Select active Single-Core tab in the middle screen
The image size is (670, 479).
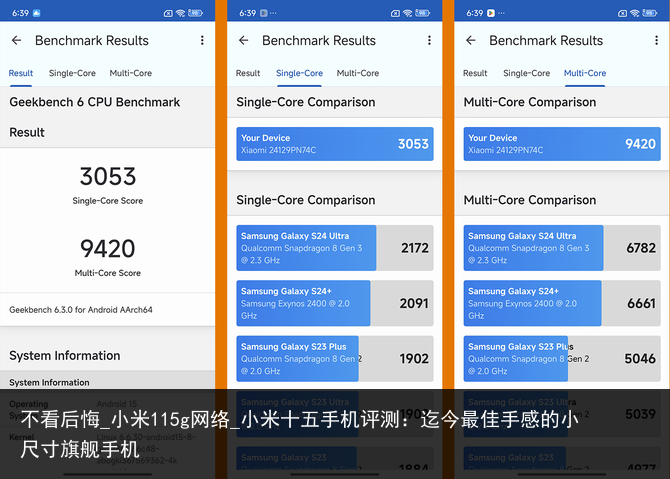pos(299,73)
